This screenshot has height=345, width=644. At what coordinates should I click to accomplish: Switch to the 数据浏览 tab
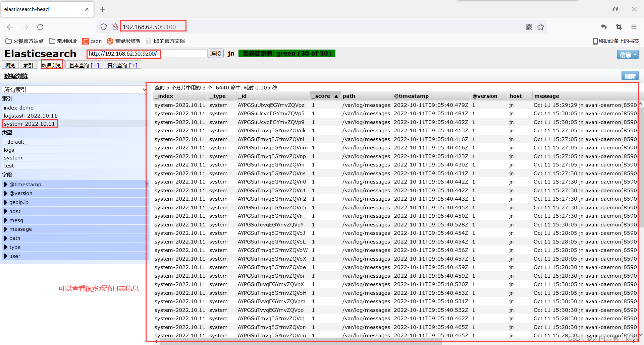click(x=52, y=65)
